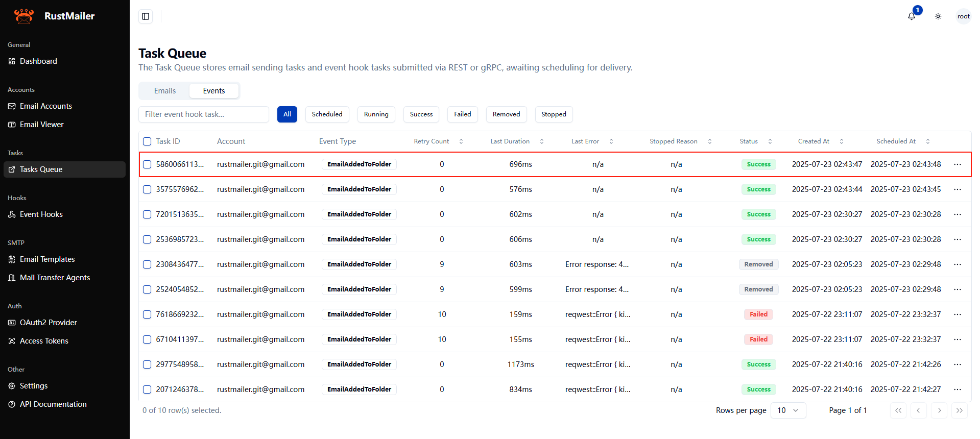Filter tasks by Running status
The height and width of the screenshot is (439, 980).
376,114
